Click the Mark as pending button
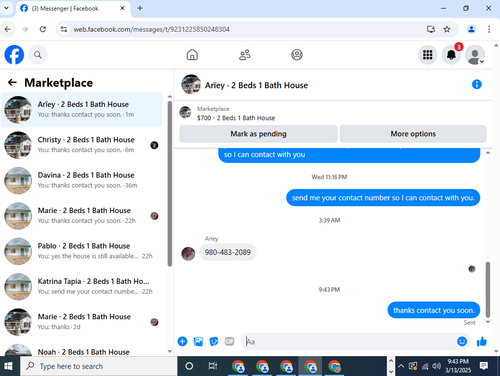Image resolution: width=500 pixels, height=376 pixels. [258, 134]
